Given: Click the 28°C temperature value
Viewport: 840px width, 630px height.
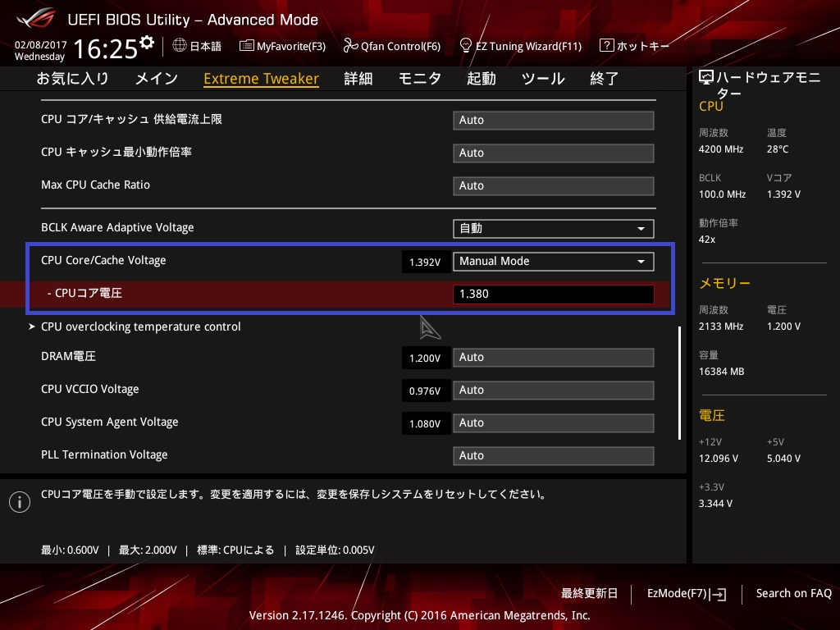Looking at the screenshot, I should point(778,149).
